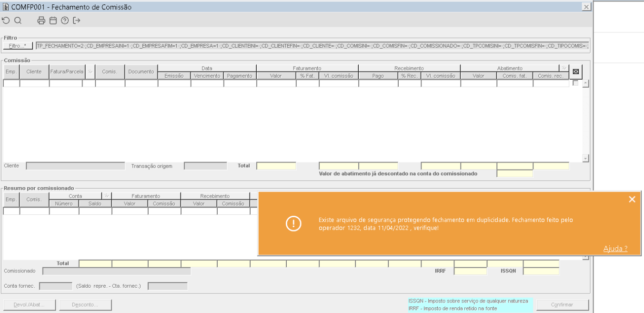
Task: Dismiss the orange notification with its X
Action: 632,200
